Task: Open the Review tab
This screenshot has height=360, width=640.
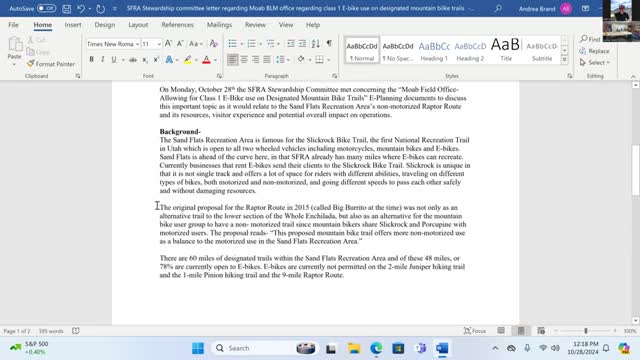Action: click(255, 25)
